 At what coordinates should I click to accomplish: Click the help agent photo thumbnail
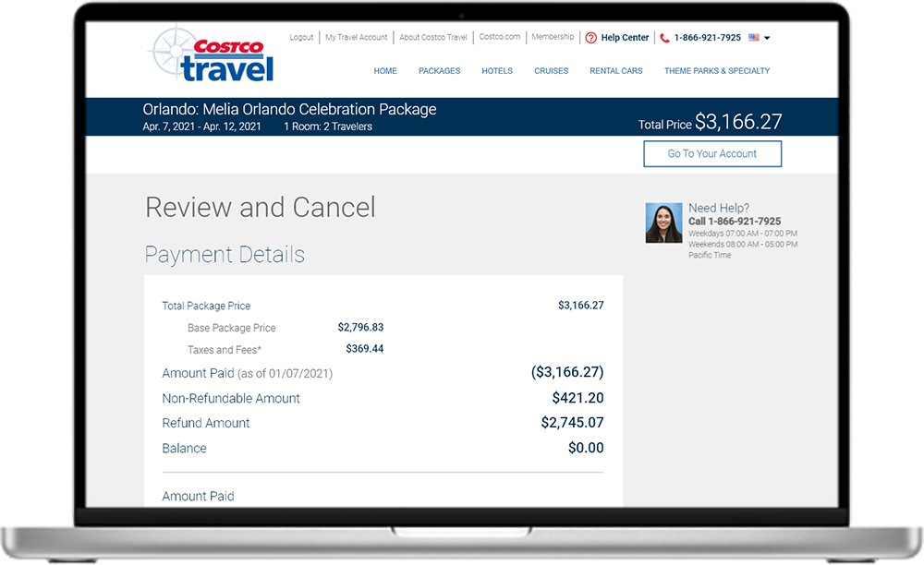[663, 223]
